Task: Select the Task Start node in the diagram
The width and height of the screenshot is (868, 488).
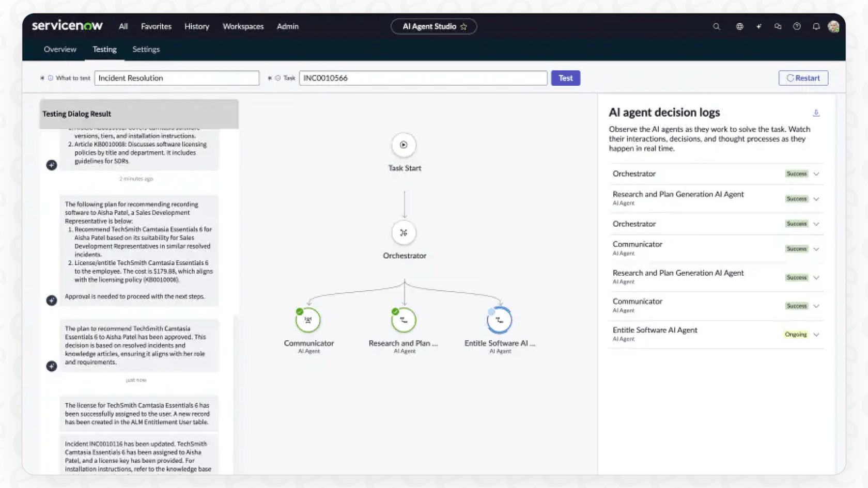Action: coord(404,145)
